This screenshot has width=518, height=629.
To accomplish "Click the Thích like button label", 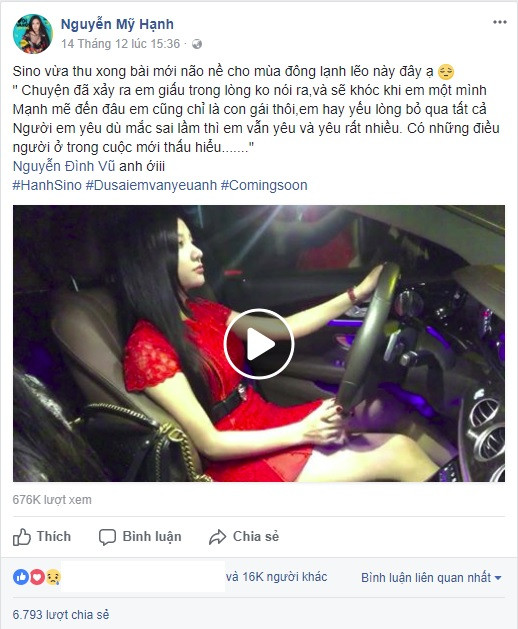I will tap(54, 536).
